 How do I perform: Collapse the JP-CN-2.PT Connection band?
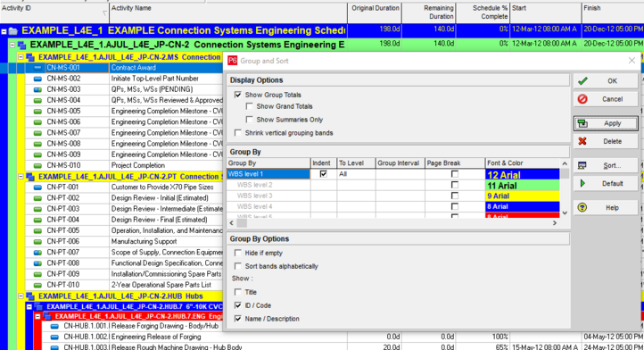click(x=21, y=177)
